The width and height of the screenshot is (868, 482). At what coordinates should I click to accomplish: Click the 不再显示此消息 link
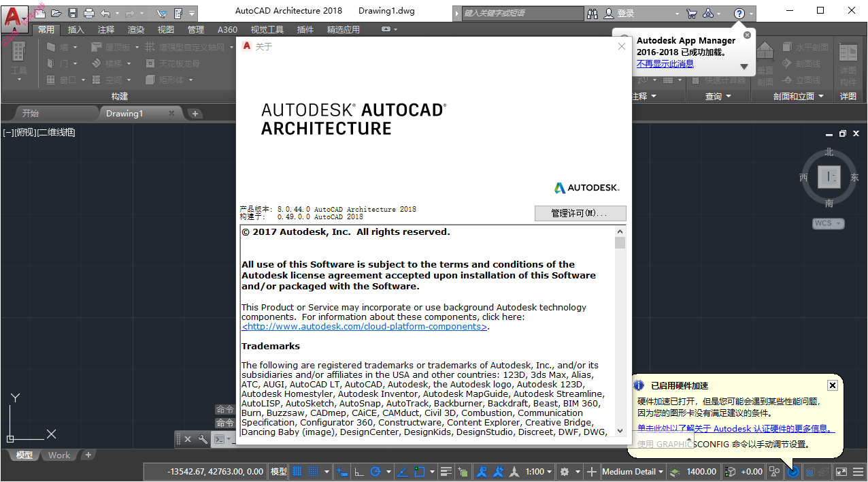[x=665, y=63]
